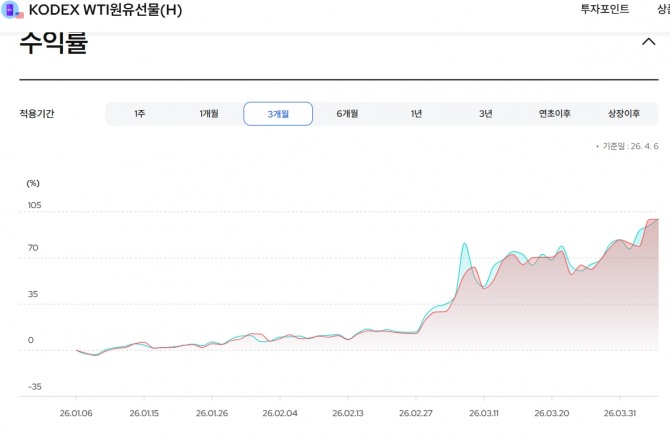670x440 pixels.
Task: Open the 투자포인트 tab
Action: click(605, 9)
